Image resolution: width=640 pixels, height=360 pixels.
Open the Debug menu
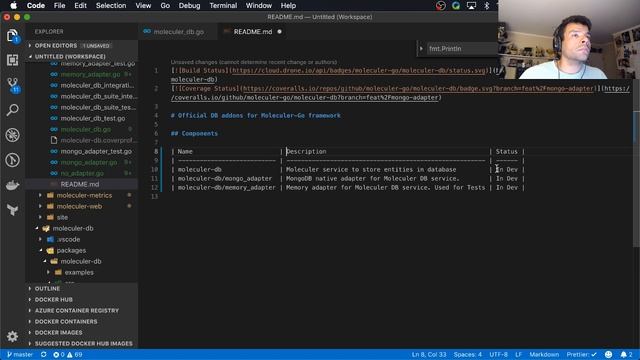click(x=189, y=6)
